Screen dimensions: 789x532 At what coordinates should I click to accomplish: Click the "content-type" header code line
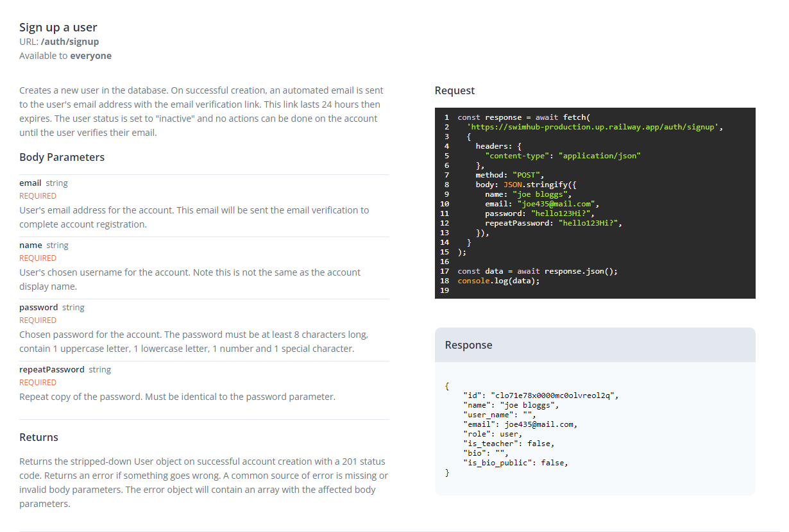pyautogui.click(x=563, y=156)
